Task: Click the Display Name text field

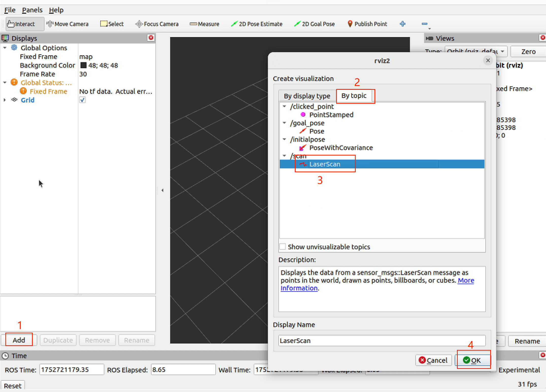Action: coord(382,340)
